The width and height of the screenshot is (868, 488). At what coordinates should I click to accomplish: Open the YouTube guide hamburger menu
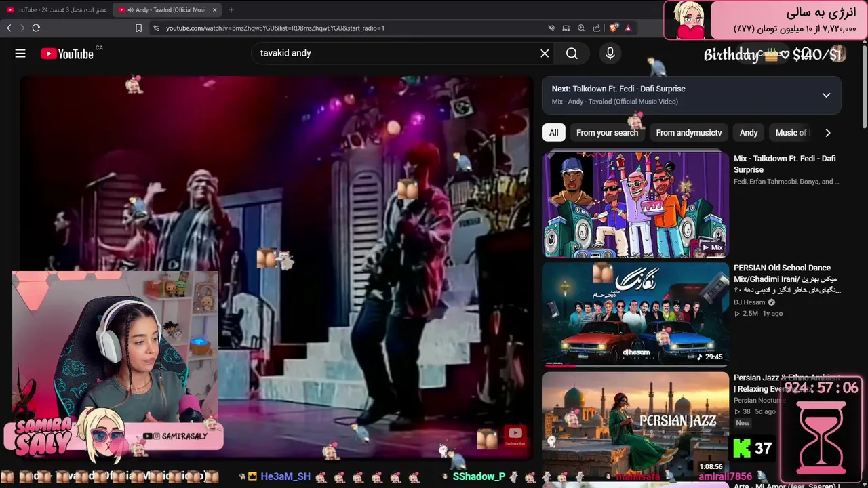coord(20,54)
